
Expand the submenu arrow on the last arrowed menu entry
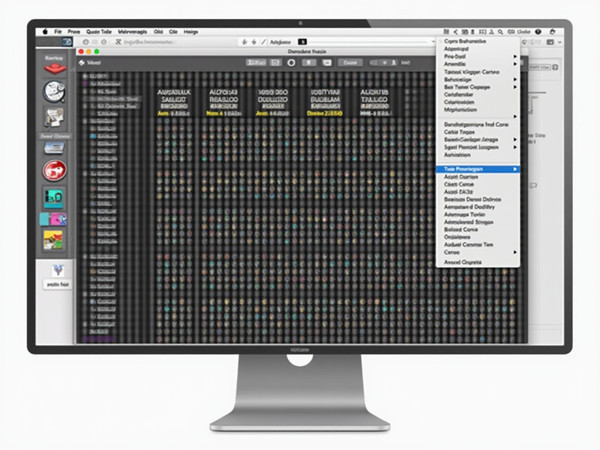[x=515, y=252]
